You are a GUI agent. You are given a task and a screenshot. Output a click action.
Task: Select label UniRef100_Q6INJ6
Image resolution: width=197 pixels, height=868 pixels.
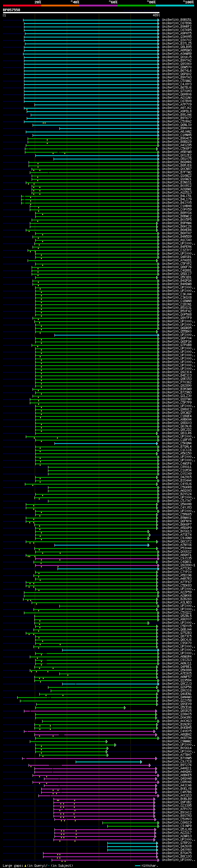tap(177, 426)
